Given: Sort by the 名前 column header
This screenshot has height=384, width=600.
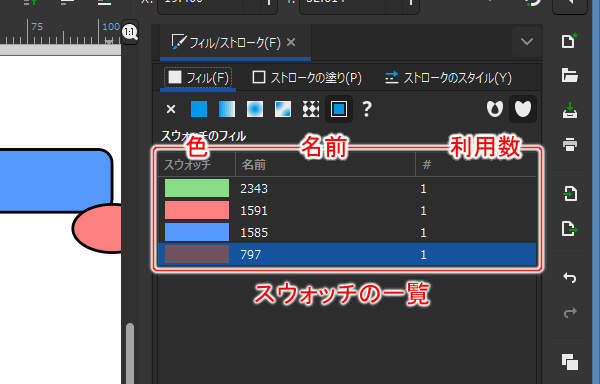Looking at the screenshot, I should click(325, 165).
